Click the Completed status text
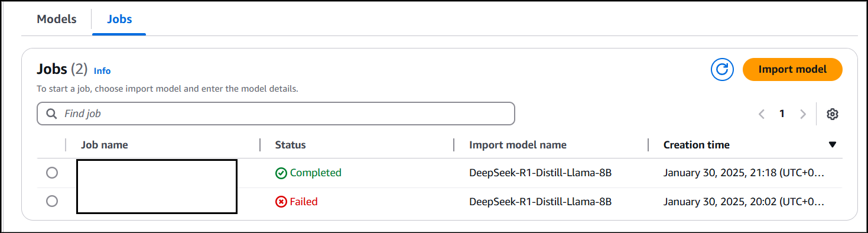 point(316,173)
